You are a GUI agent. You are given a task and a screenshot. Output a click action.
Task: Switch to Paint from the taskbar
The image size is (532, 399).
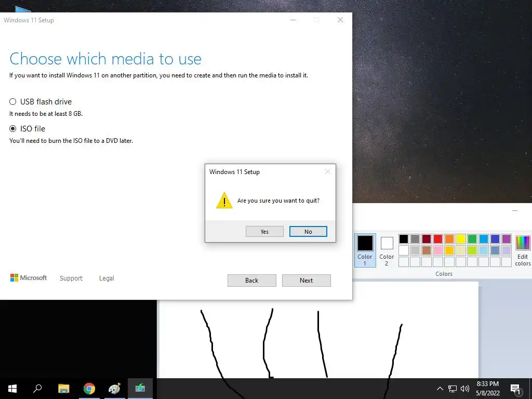click(x=115, y=389)
